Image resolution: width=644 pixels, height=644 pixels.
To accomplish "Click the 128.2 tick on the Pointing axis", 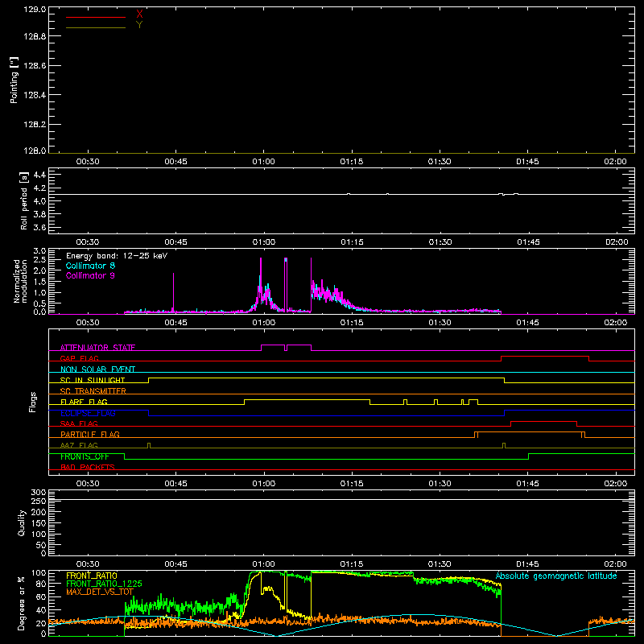I will click(35, 125).
